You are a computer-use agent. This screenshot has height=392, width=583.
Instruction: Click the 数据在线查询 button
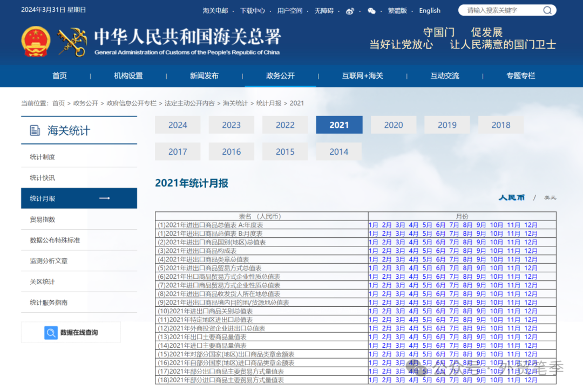[71, 332]
